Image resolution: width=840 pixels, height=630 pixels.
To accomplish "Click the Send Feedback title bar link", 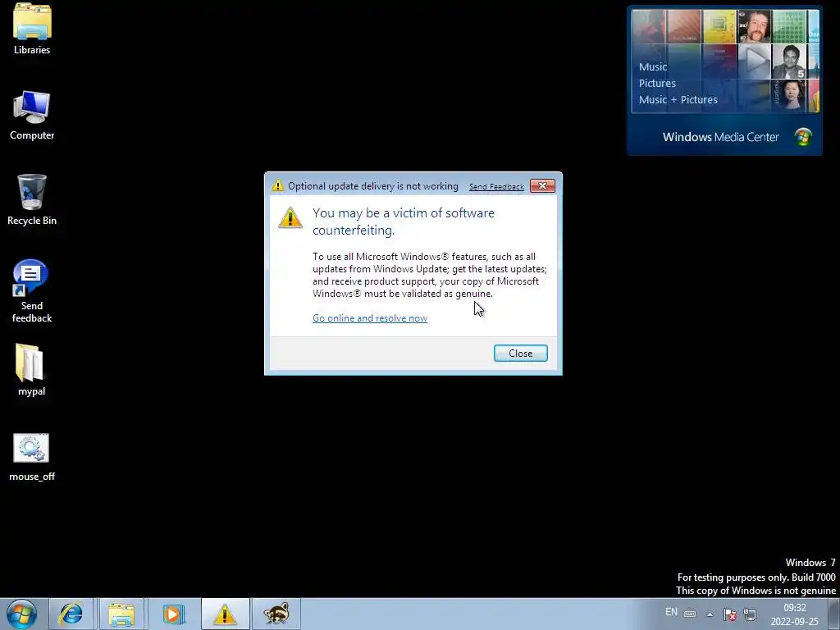I will coord(496,186).
